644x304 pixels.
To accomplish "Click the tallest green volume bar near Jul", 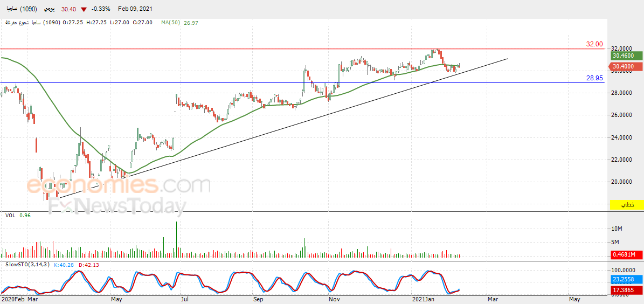I will [x=177, y=239].
